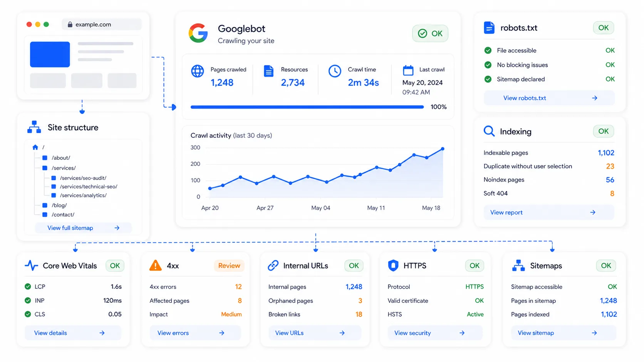Click the Review badge on 4xx card
The image size is (644, 362).
pyautogui.click(x=229, y=265)
